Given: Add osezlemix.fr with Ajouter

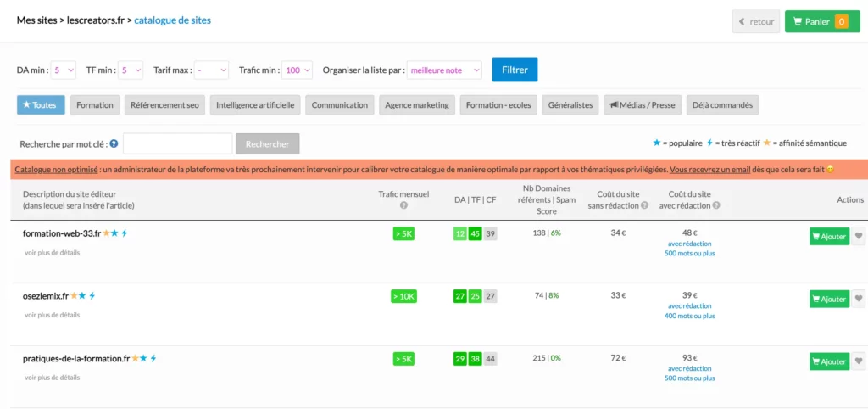Looking at the screenshot, I should tap(829, 299).
